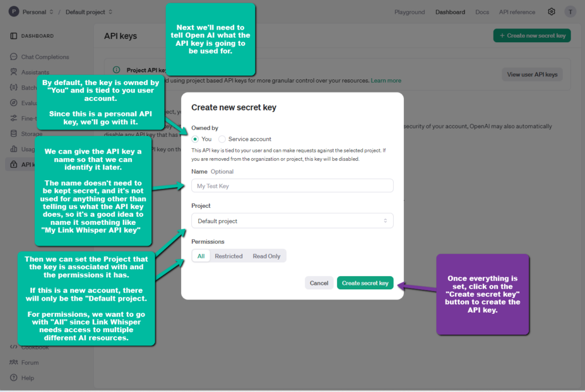Viewport: 585px width, 392px height.
Task: Click the 'Owned by' label in the dialog
Action: [205, 128]
